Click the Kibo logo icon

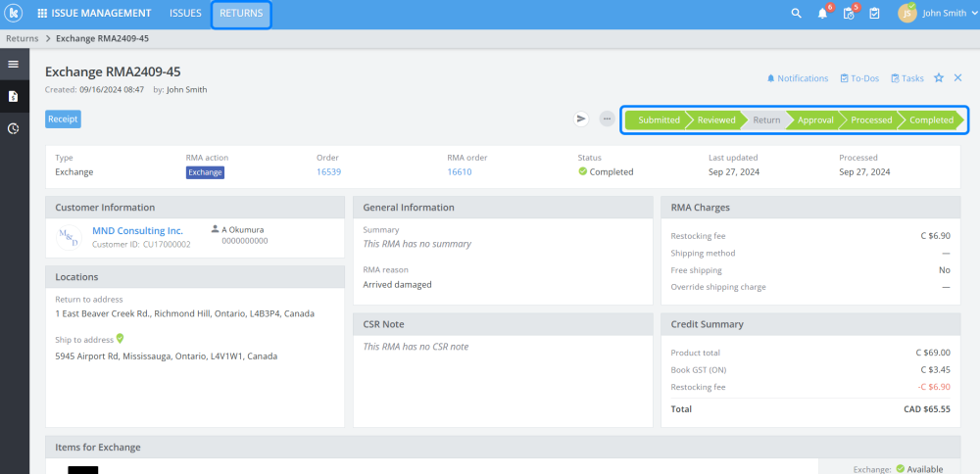tap(13, 13)
